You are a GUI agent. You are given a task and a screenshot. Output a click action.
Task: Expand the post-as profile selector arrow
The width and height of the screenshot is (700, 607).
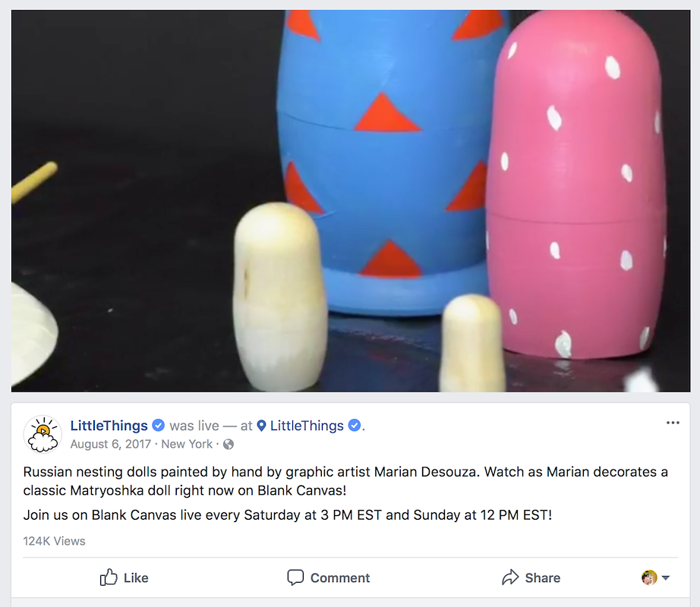tap(666, 577)
